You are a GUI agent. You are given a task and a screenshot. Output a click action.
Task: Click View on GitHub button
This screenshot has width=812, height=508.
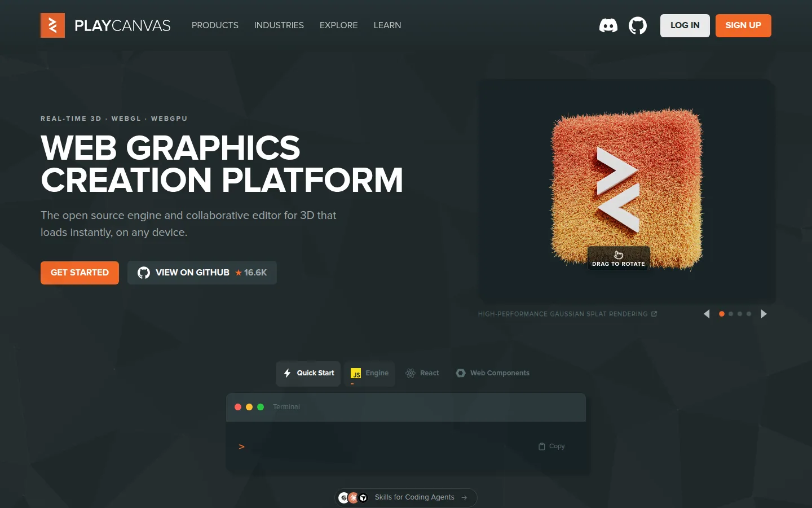tap(202, 273)
